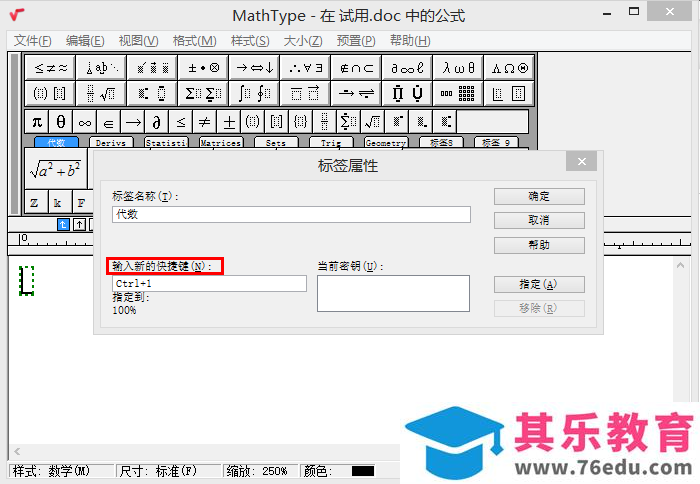Switch to the Trig tab

(331, 142)
